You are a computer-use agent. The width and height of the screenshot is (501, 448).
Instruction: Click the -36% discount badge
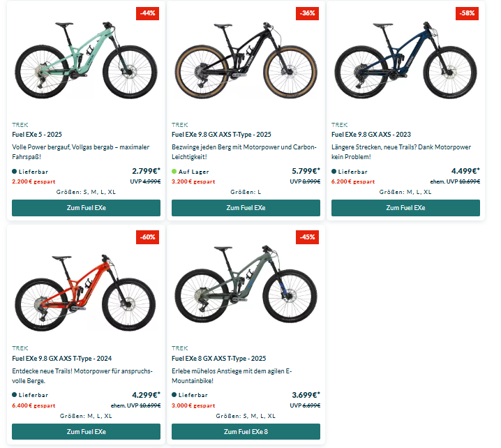pos(306,13)
